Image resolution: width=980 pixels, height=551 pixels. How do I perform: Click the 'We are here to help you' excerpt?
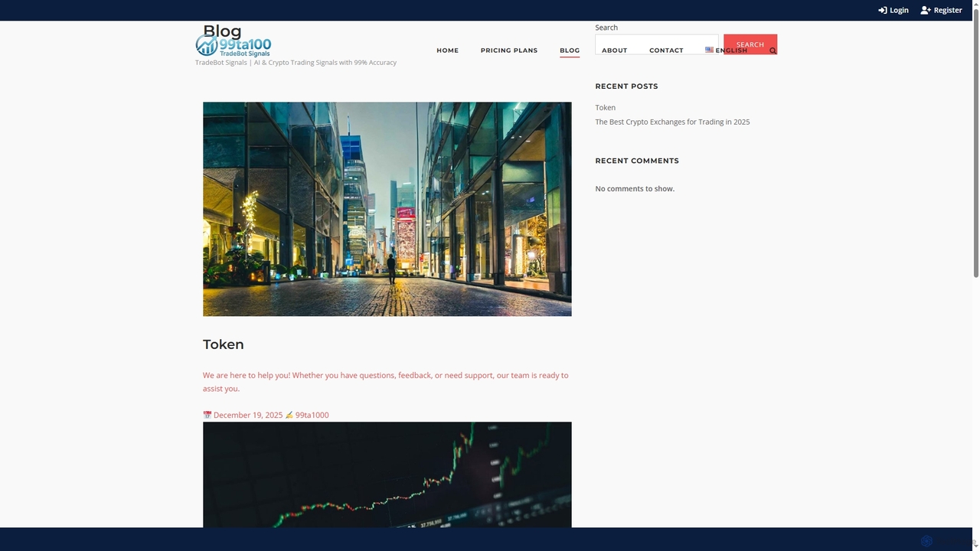(385, 382)
